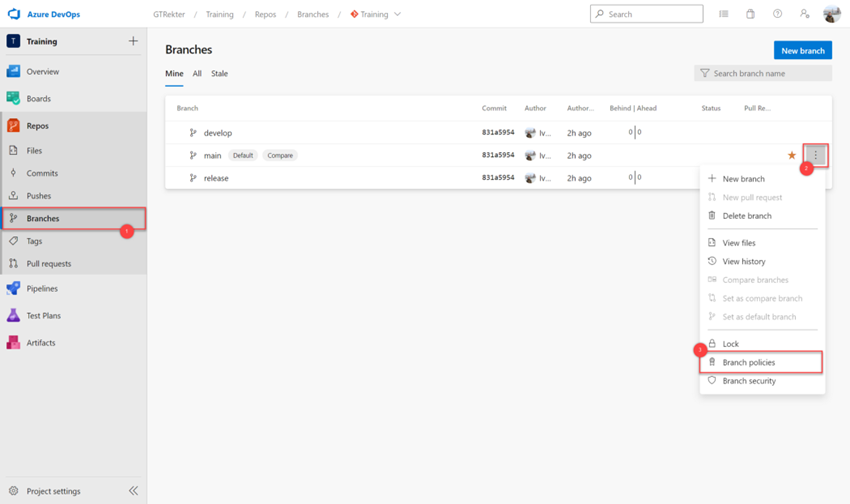Open Branches item in sidebar
Screen dimensions: 850x504
click(74, 218)
